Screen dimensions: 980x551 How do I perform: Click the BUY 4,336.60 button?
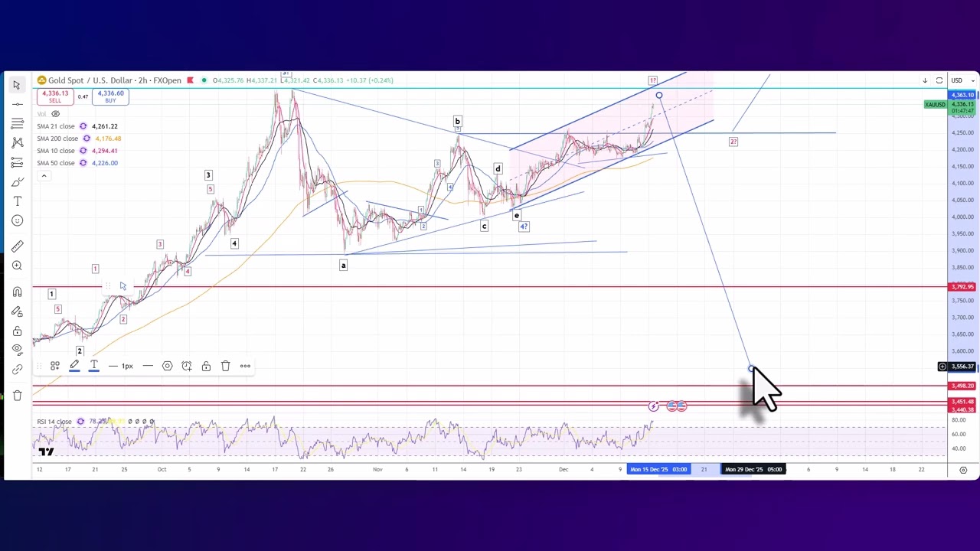tap(110, 97)
